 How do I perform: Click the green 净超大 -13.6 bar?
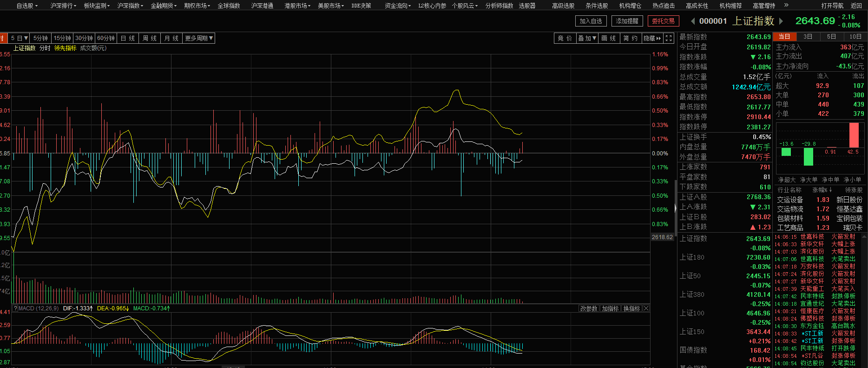click(786, 152)
